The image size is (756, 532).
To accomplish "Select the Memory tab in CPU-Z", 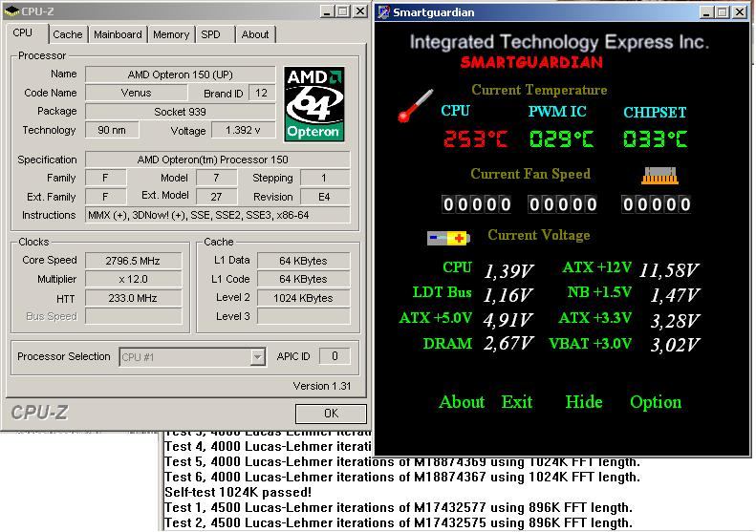I will [171, 34].
